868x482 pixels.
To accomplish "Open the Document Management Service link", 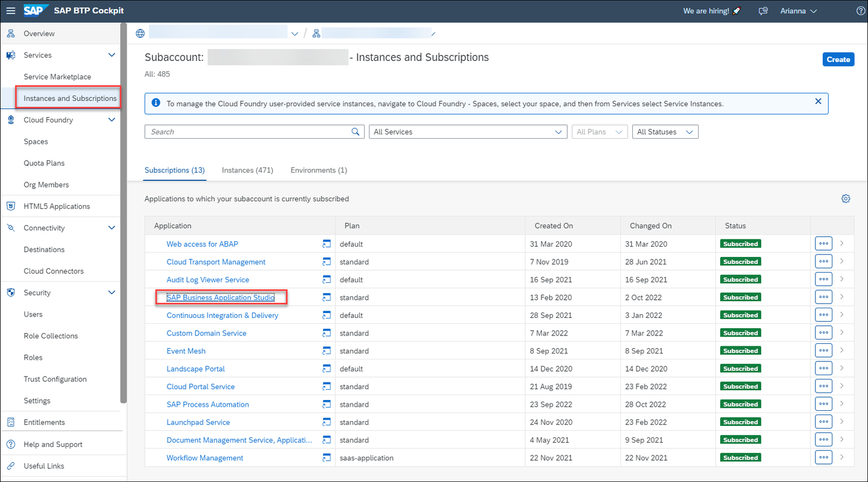I will [x=239, y=440].
